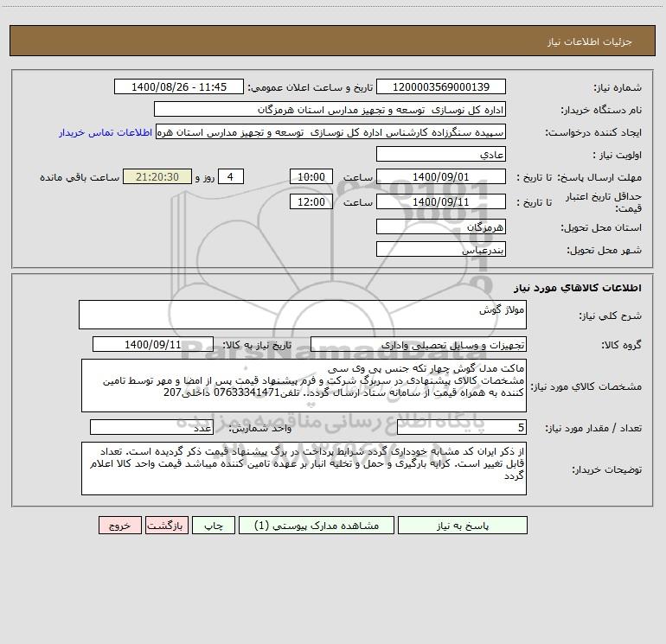Click the توضیحات خریدار text area
This screenshot has height=644, width=666.
(304, 469)
